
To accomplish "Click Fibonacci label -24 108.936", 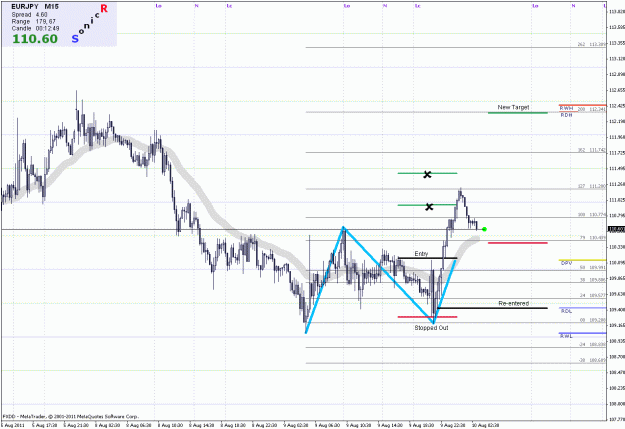I will tap(592, 344).
